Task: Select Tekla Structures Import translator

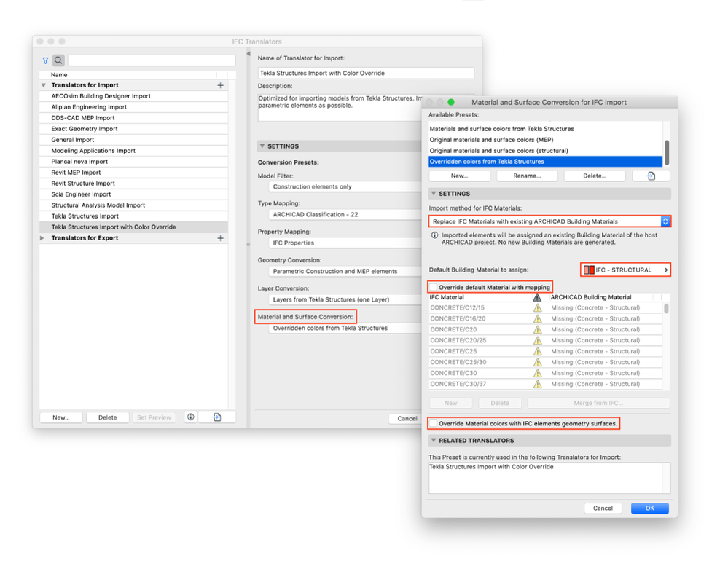Action: click(133, 216)
